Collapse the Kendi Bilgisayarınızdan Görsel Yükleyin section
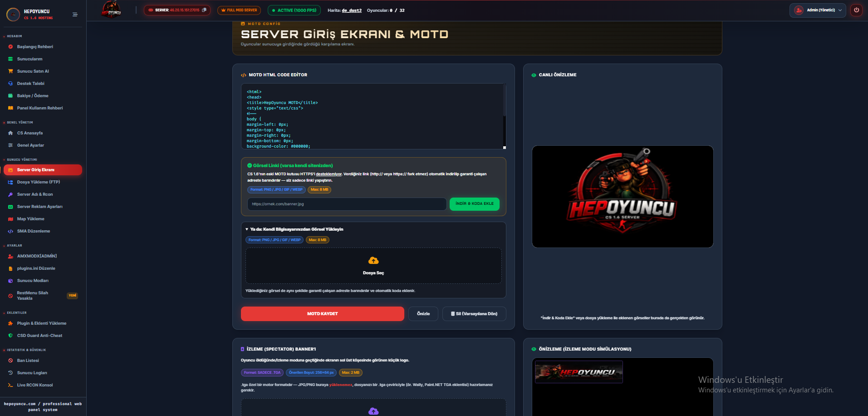 294,229
